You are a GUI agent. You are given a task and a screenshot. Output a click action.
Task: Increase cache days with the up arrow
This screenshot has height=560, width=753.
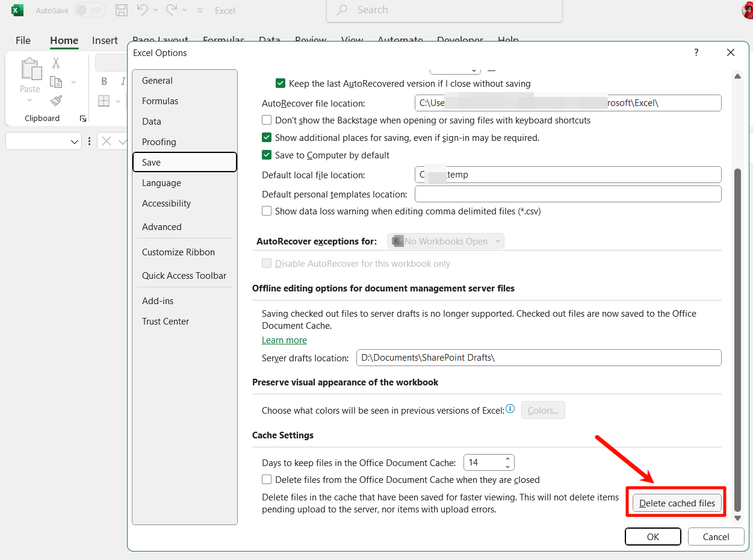[508, 458]
